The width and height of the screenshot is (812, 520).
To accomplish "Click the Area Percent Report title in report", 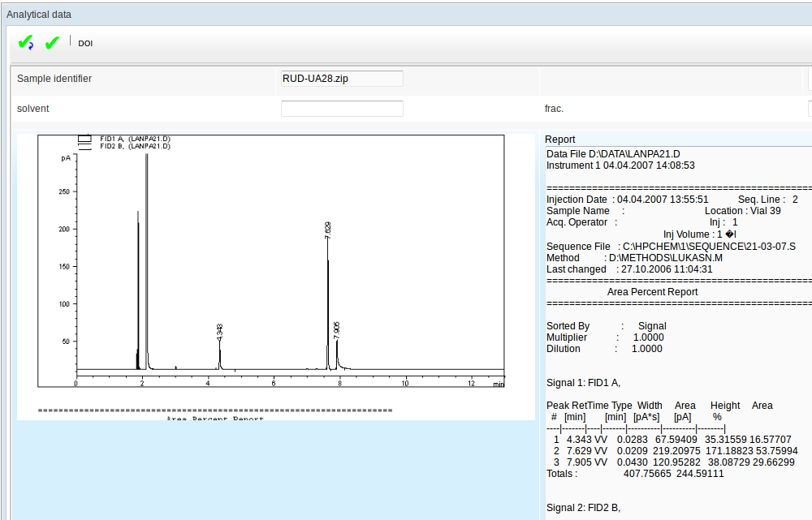I will 652,292.
